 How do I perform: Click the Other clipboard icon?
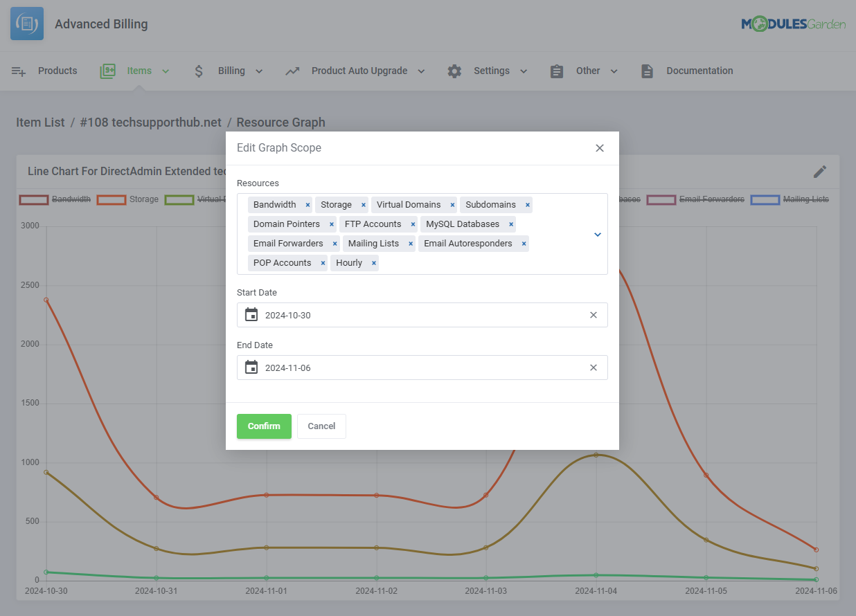(x=557, y=70)
